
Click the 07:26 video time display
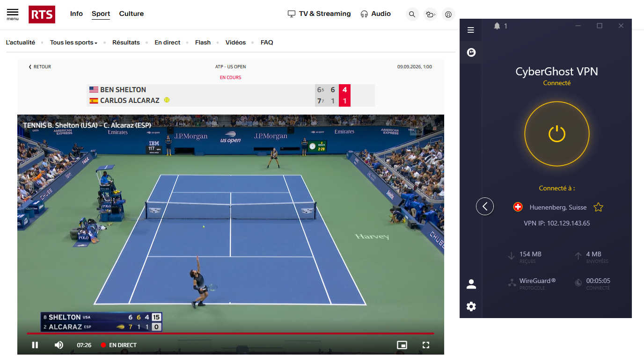coord(84,345)
